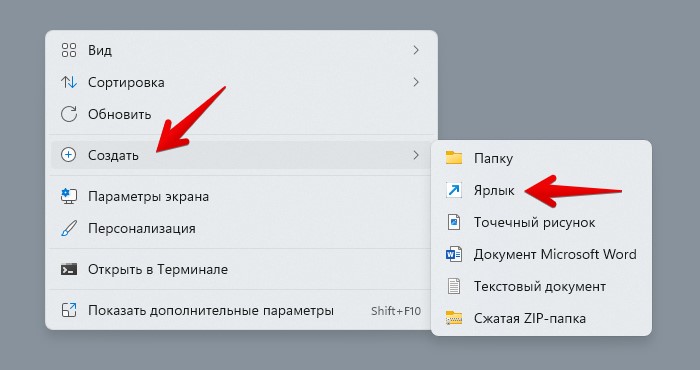This screenshot has height=370, width=700.
Task: Create a new Ярлык
Action: click(541, 191)
